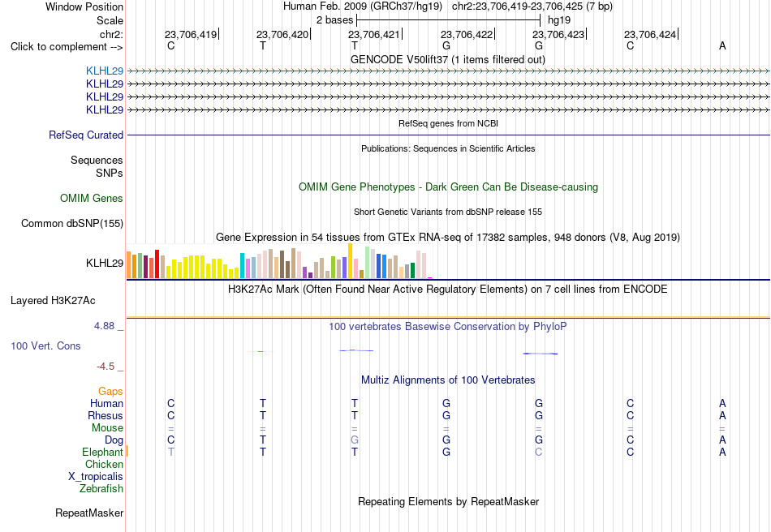Click position label 23,706,421

pyautogui.click(x=374, y=34)
